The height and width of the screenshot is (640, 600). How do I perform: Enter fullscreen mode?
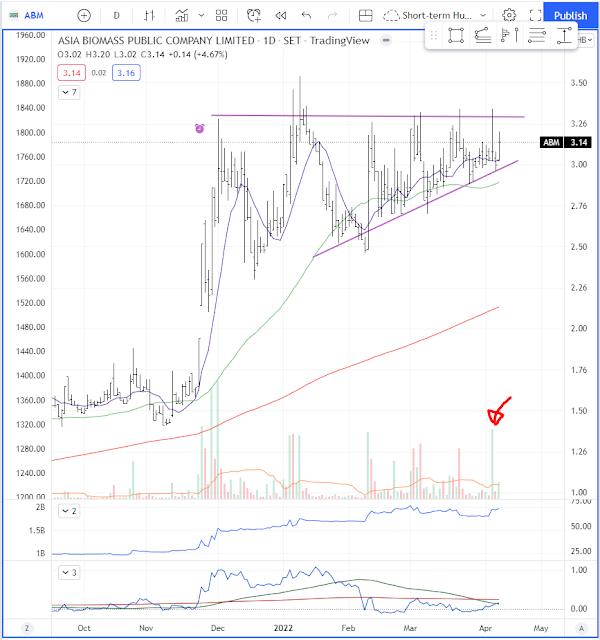click(535, 16)
